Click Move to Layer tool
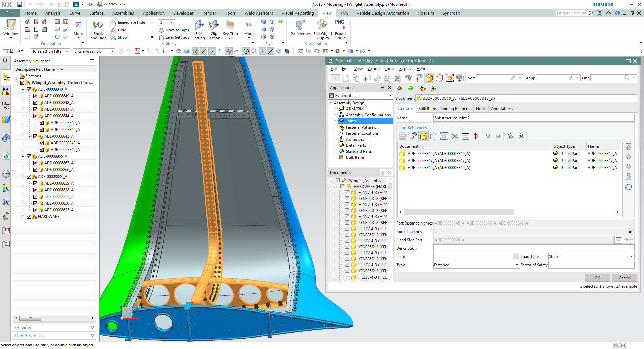The image size is (644, 349). [x=174, y=30]
